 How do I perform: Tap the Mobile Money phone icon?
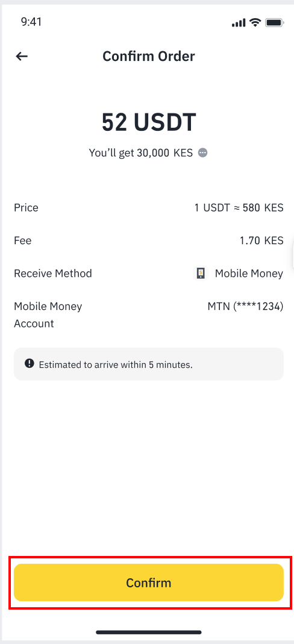[201, 273]
